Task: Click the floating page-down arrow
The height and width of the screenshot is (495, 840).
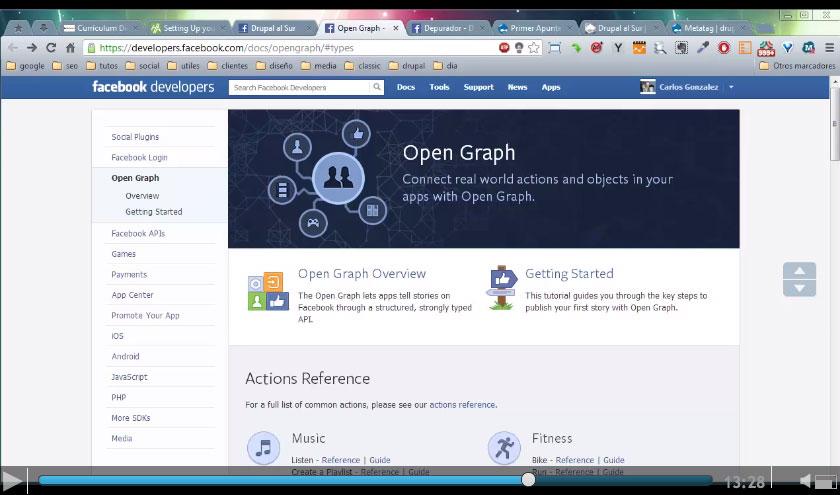Action: point(799,288)
